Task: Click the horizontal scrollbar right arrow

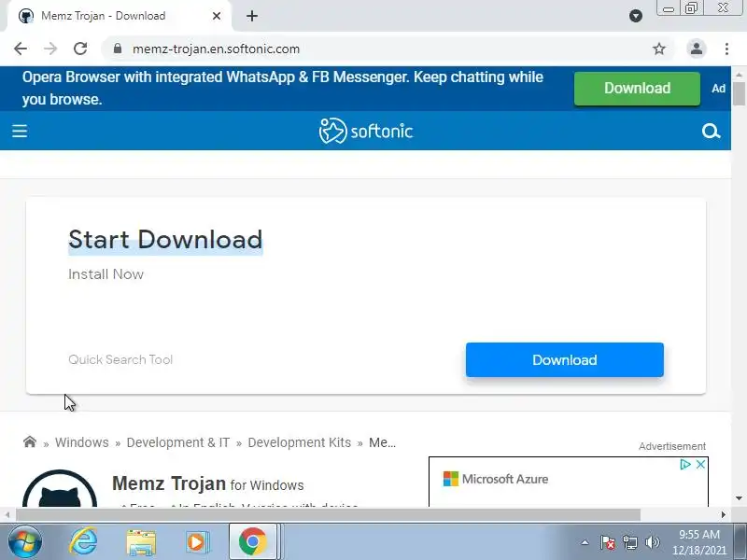Action: pyautogui.click(x=724, y=515)
